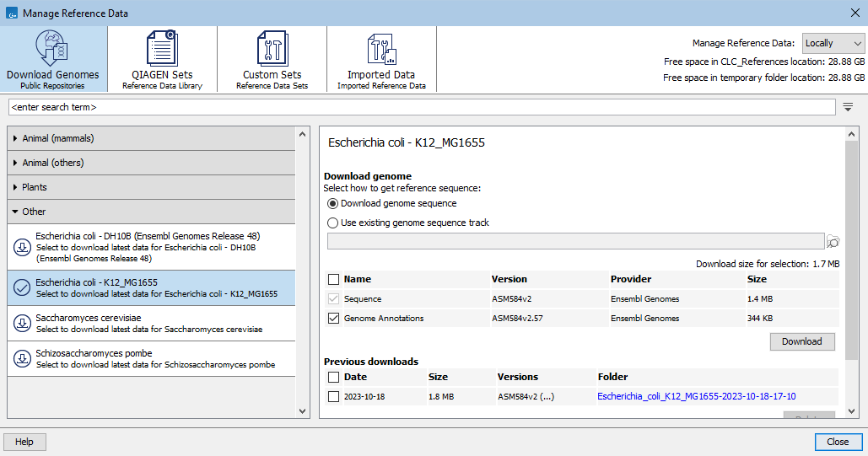Tick the checkbox for the 2023-10-18 download
Screen dimensions: 868x456
click(x=334, y=396)
